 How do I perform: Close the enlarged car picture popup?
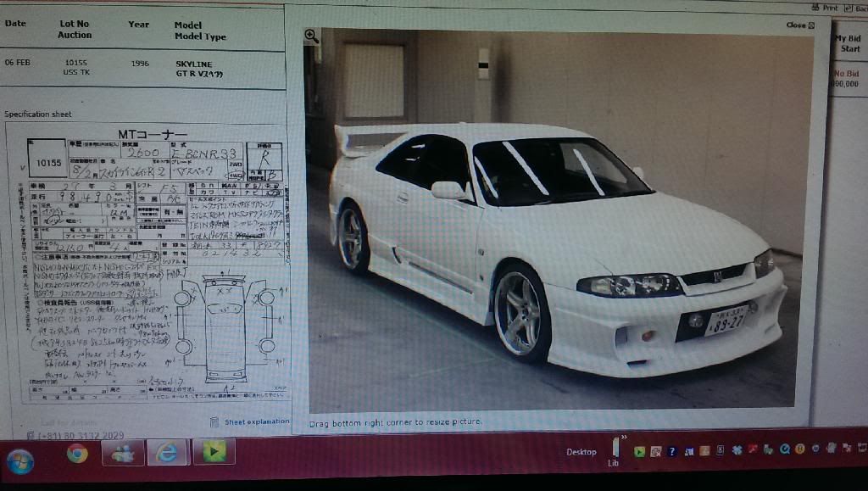[800, 25]
